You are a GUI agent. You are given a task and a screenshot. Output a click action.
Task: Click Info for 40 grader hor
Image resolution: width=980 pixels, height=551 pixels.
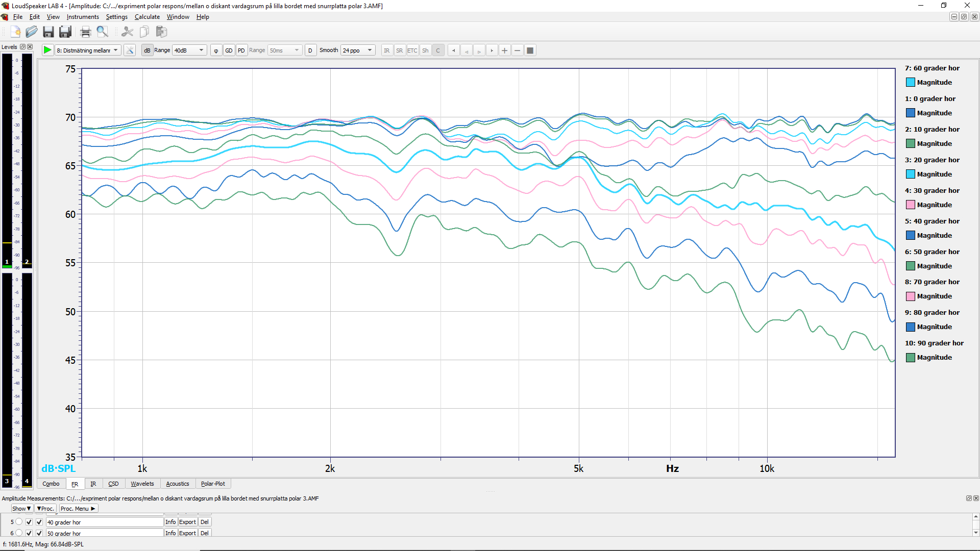(x=170, y=522)
